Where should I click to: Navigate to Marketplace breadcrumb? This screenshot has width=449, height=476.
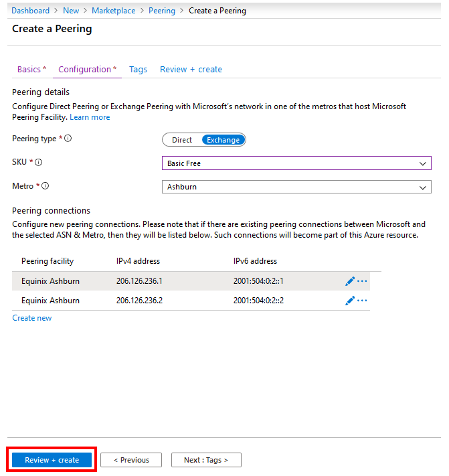[x=114, y=11]
